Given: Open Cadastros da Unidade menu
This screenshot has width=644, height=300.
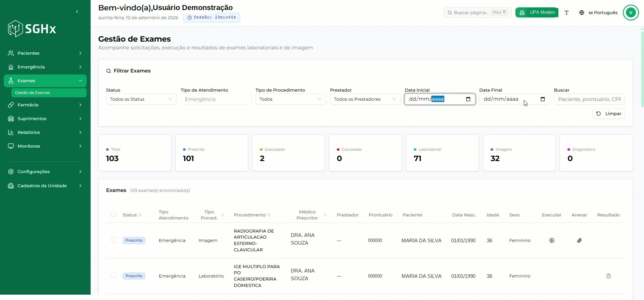Looking at the screenshot, I should tap(45, 186).
